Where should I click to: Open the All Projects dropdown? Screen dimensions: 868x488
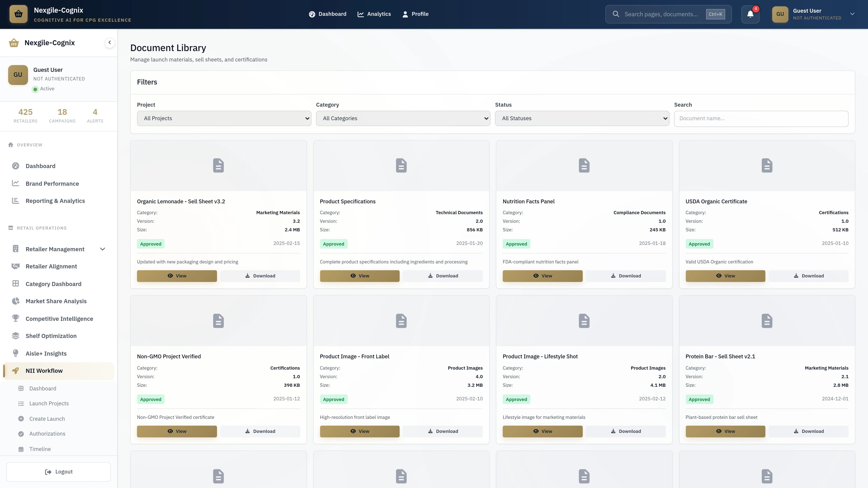click(x=224, y=118)
